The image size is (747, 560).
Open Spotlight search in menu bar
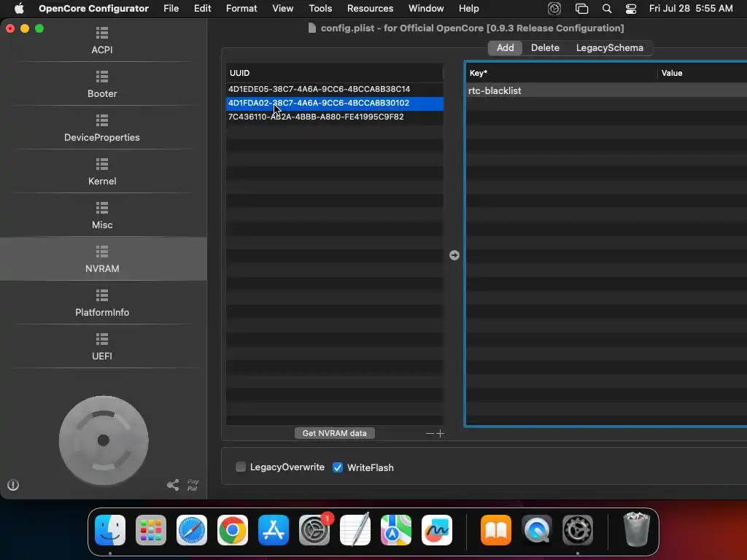606,9
